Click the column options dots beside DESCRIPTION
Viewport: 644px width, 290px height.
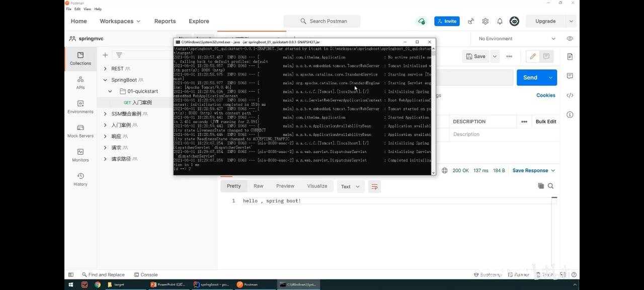click(524, 121)
